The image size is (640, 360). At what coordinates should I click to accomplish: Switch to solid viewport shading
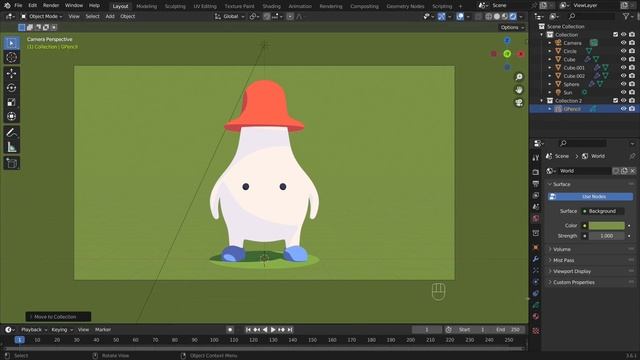[x=497, y=16]
